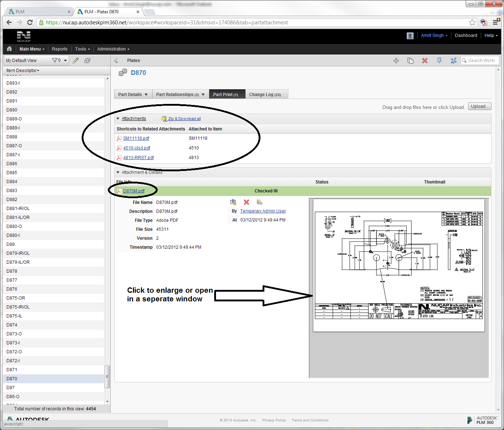Screen dimensions: 504x430
Task: Click the PDF icon next to SM11118.pdf
Action: [x=119, y=138]
